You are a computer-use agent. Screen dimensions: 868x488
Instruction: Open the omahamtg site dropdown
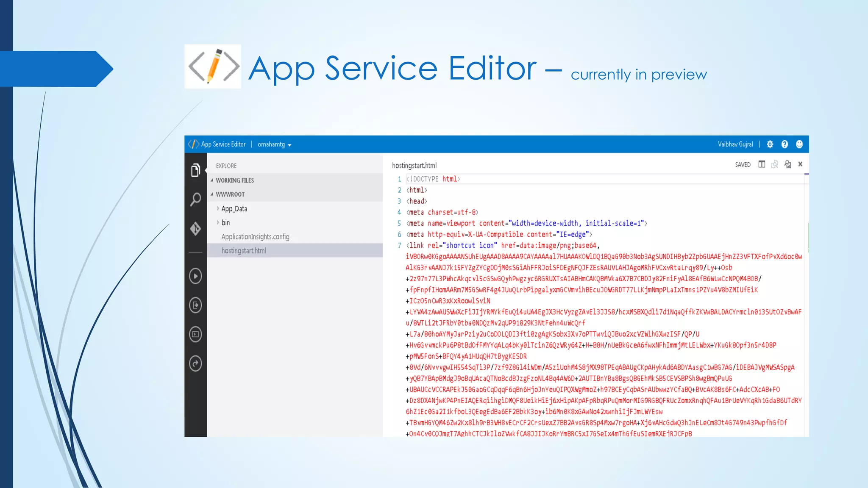point(274,144)
